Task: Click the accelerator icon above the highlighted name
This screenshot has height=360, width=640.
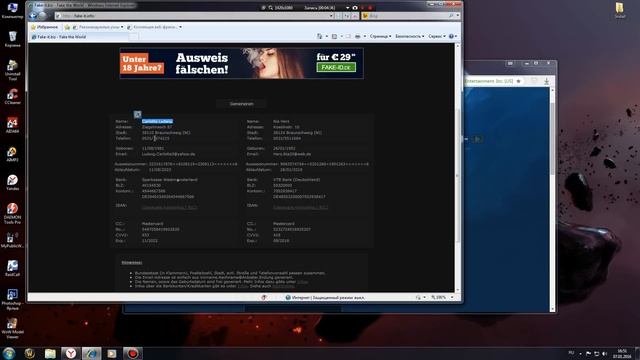Action: click(138, 114)
